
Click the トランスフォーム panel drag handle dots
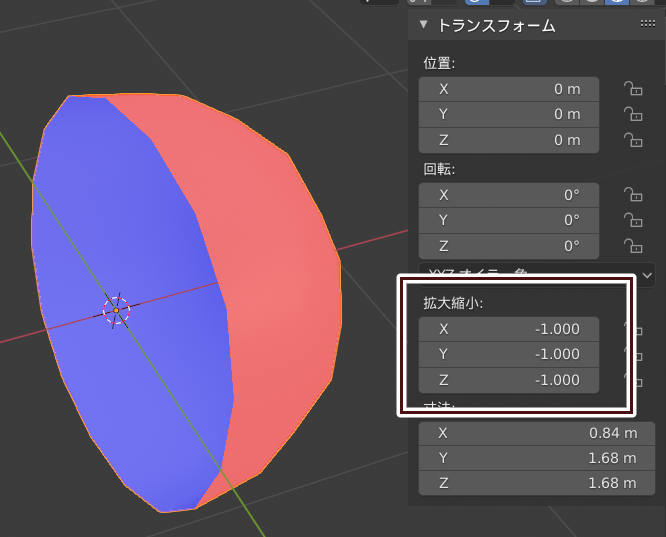(x=648, y=23)
